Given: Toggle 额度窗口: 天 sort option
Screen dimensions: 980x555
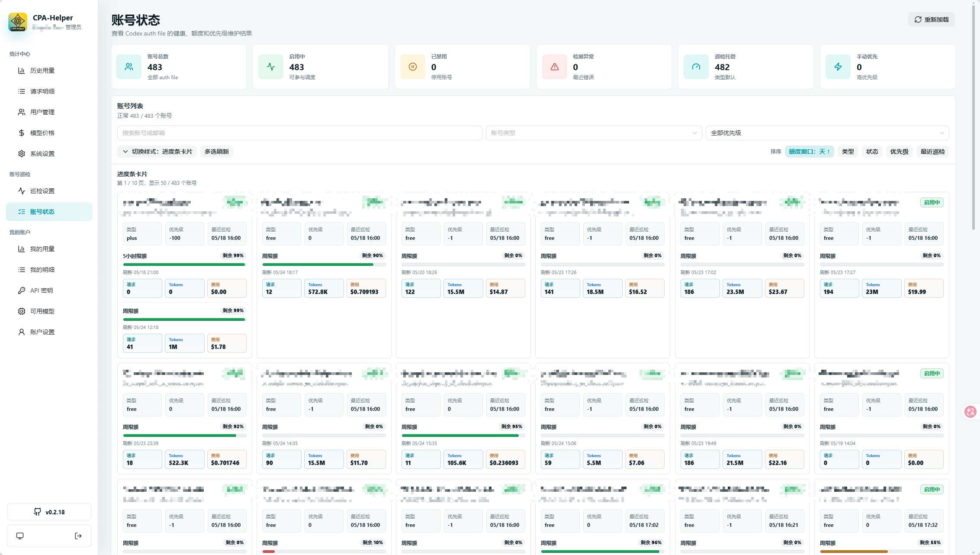Looking at the screenshot, I should 809,152.
